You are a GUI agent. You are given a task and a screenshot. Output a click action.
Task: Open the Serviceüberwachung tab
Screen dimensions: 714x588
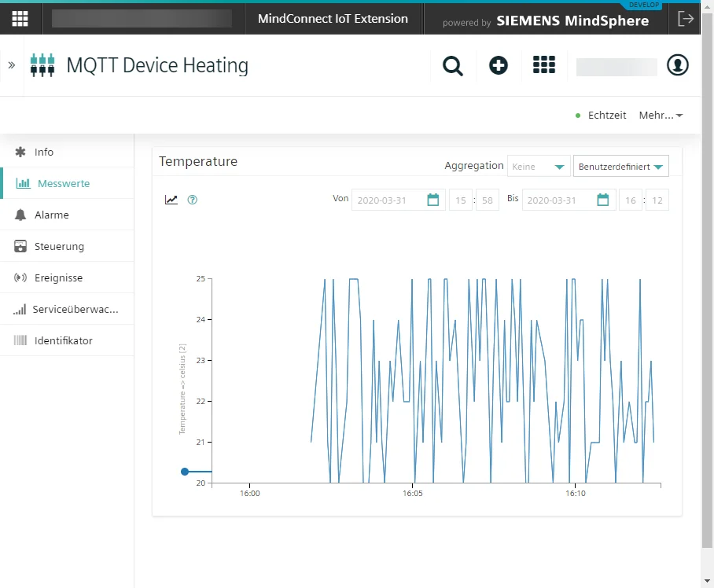pyautogui.click(x=67, y=309)
